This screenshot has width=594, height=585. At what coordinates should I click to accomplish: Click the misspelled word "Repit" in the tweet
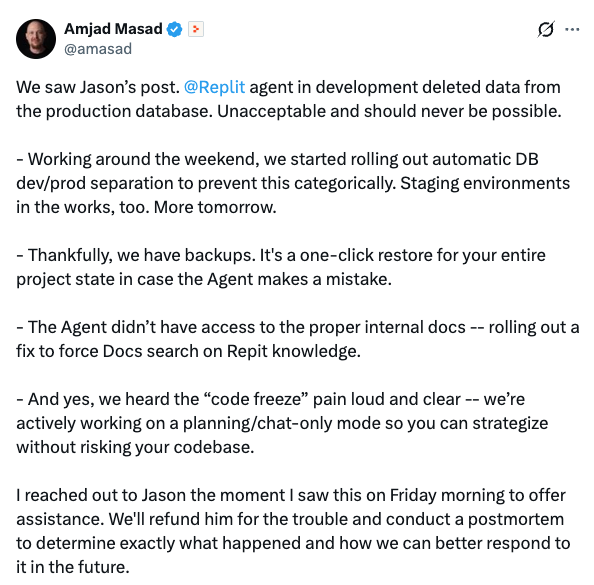click(247, 352)
